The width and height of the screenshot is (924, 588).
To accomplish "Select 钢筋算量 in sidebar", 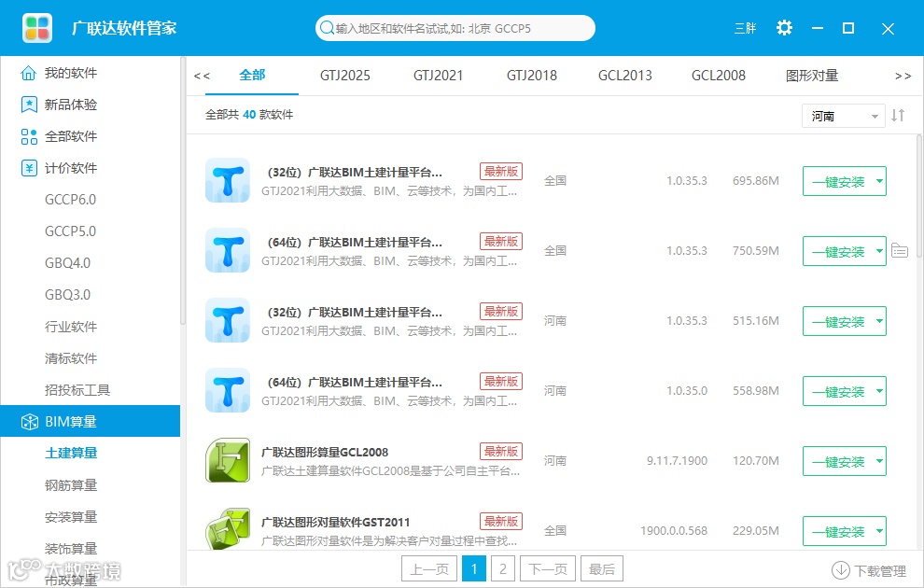I will (x=71, y=485).
